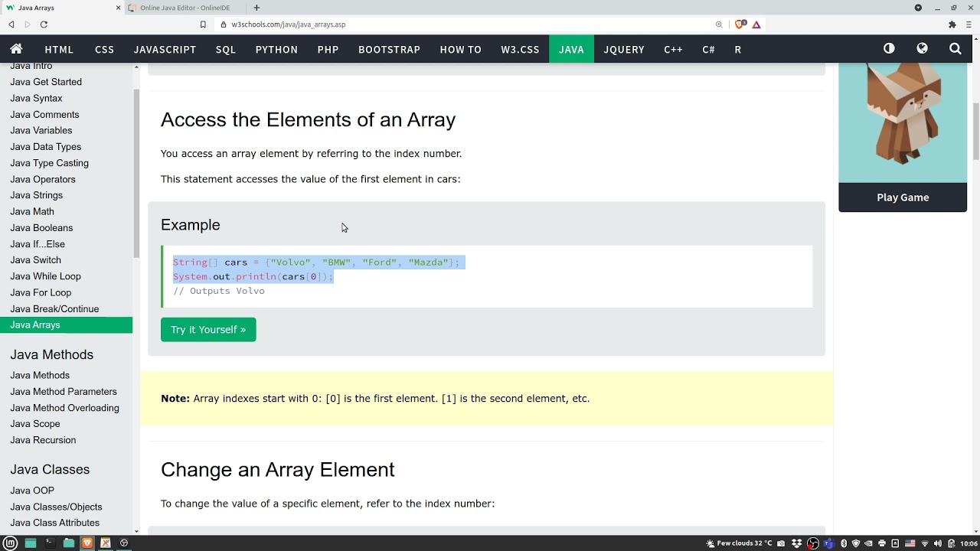The height and width of the screenshot is (551, 980).
Task: Click the browser back arrow
Action: (11, 24)
